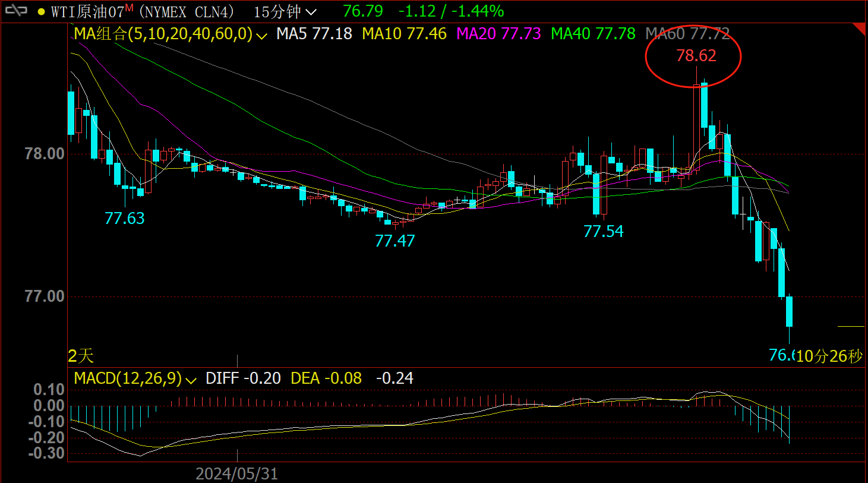This screenshot has width=868, height=483.
Task: Click the 0.00 MACD axis label
Action: 49,406
